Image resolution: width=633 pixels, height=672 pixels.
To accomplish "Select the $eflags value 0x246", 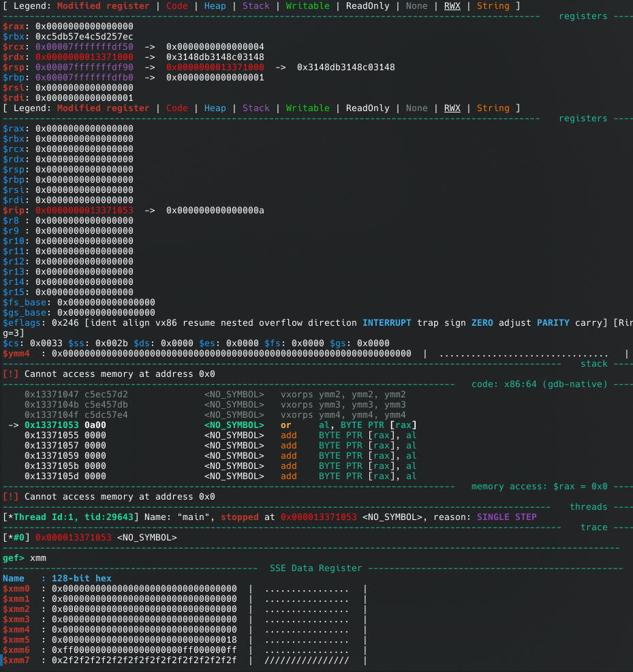I will click(x=65, y=323).
